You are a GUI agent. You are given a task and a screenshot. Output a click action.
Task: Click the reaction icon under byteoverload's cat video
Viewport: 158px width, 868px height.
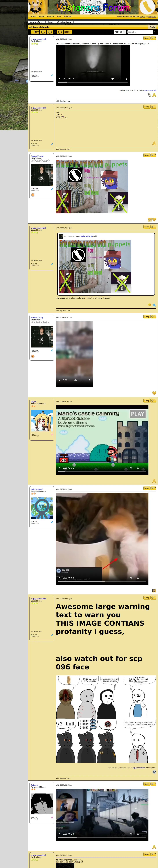154,590
